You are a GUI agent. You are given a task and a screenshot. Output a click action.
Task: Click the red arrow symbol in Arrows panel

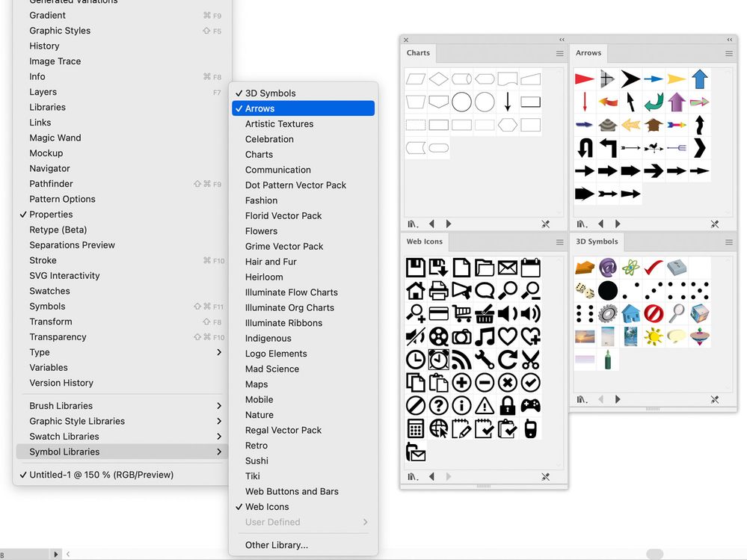[584, 78]
